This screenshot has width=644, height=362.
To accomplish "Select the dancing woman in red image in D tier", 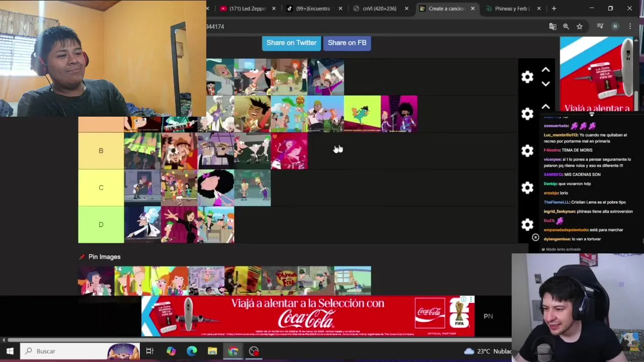I will (x=179, y=224).
